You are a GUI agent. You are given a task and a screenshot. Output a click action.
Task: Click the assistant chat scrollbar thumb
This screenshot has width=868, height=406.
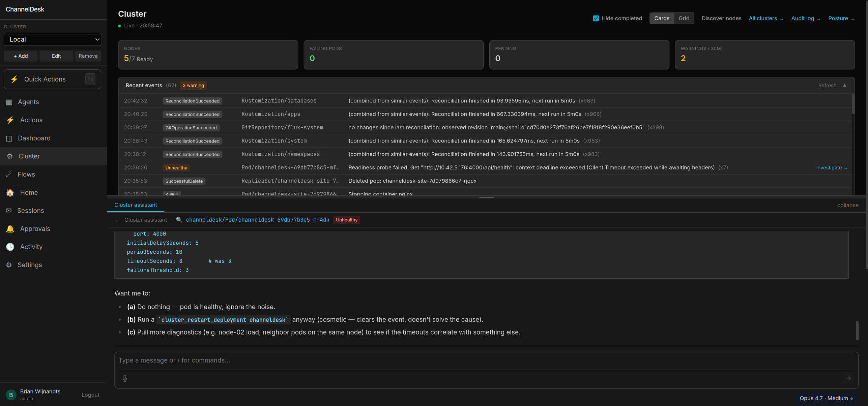click(x=857, y=331)
